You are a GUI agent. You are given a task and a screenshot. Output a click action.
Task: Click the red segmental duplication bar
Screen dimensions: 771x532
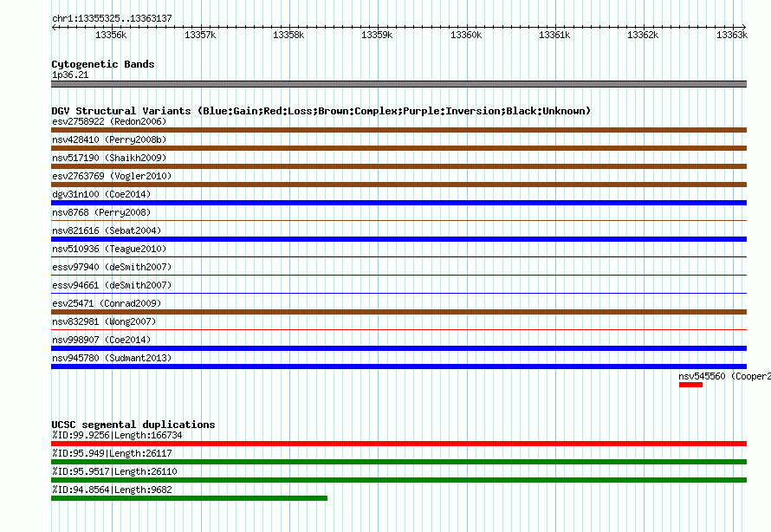click(398, 444)
